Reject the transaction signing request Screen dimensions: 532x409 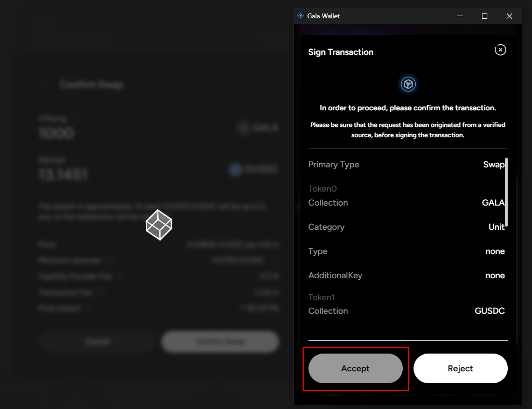[x=460, y=369]
